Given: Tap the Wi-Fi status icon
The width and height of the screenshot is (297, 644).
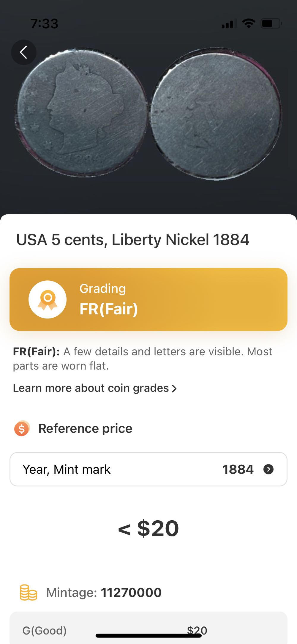Looking at the screenshot, I should click(249, 23).
